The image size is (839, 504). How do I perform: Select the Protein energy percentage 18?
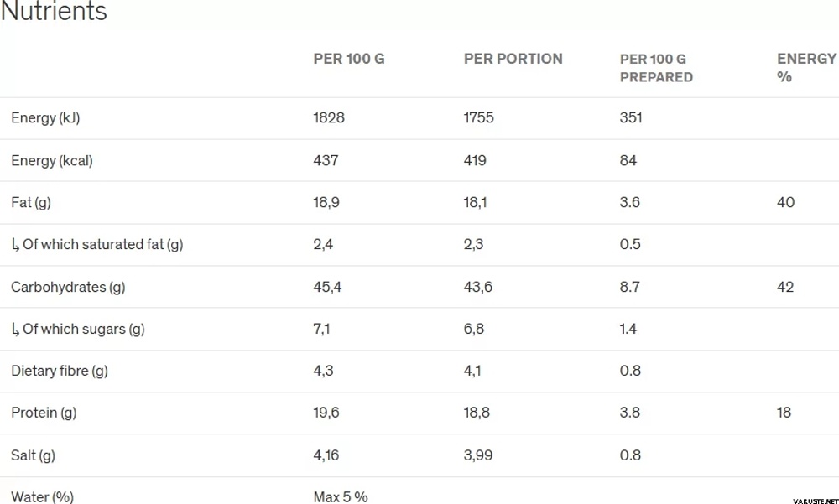click(x=784, y=413)
